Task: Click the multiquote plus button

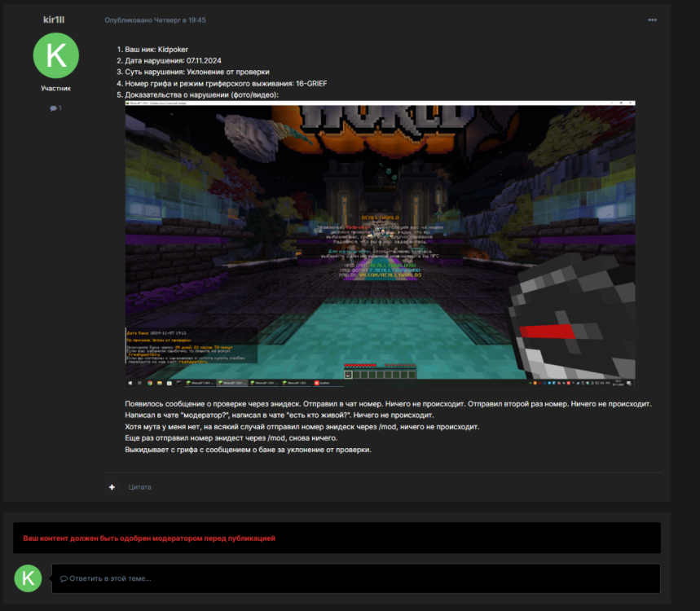Action: tap(112, 487)
